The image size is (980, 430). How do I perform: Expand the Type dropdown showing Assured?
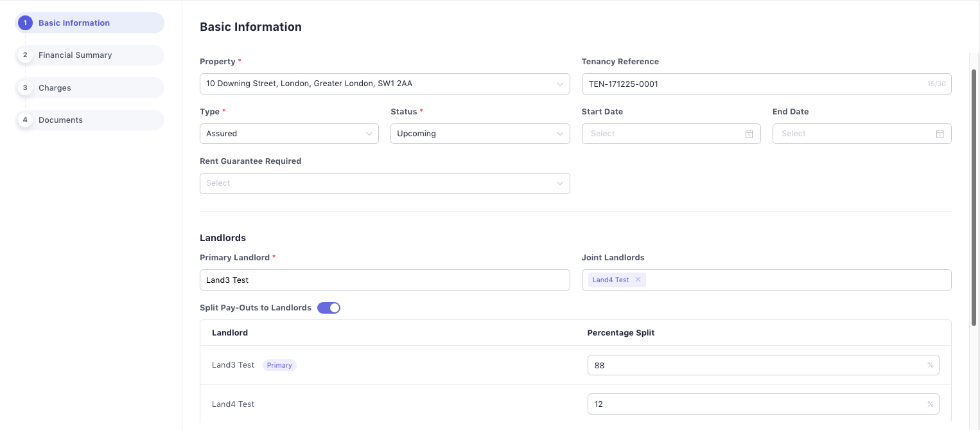pyautogui.click(x=289, y=134)
